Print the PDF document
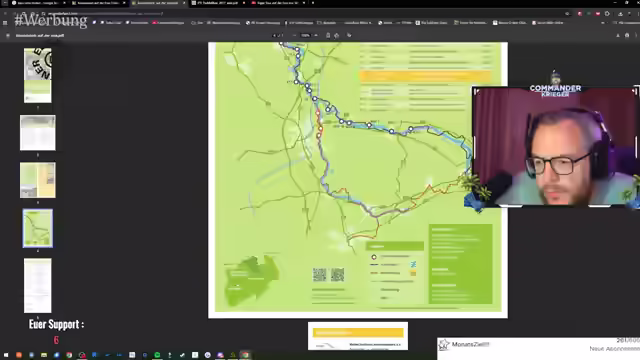Image resolution: width=640 pixels, height=360 pixels. click(x=627, y=36)
